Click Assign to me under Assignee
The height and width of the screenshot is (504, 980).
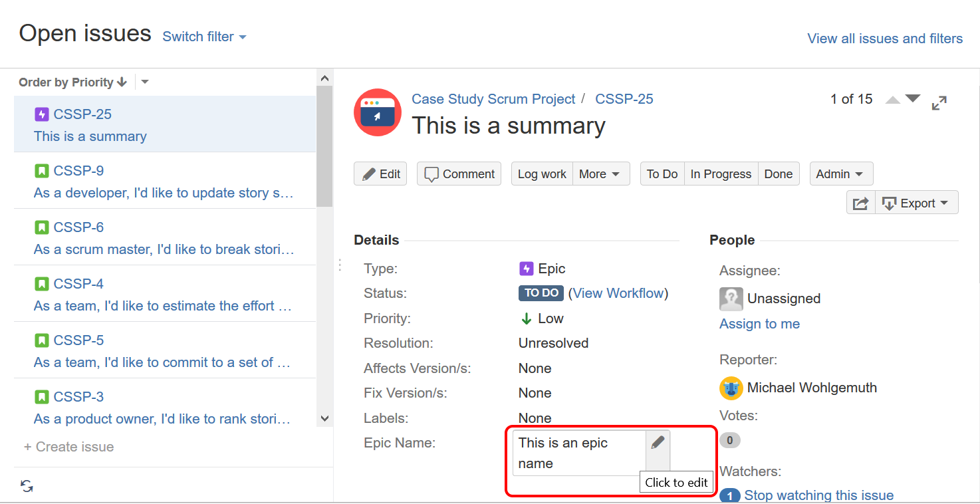tap(759, 324)
